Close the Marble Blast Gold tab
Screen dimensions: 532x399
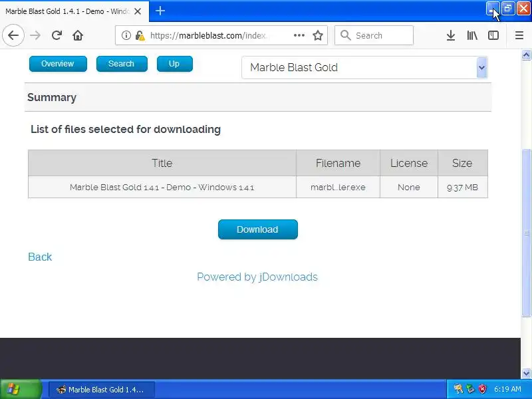[x=138, y=11]
